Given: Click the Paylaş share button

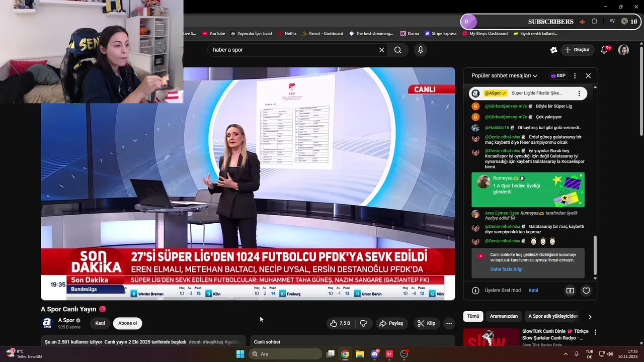Looking at the screenshot, I should [391, 323].
